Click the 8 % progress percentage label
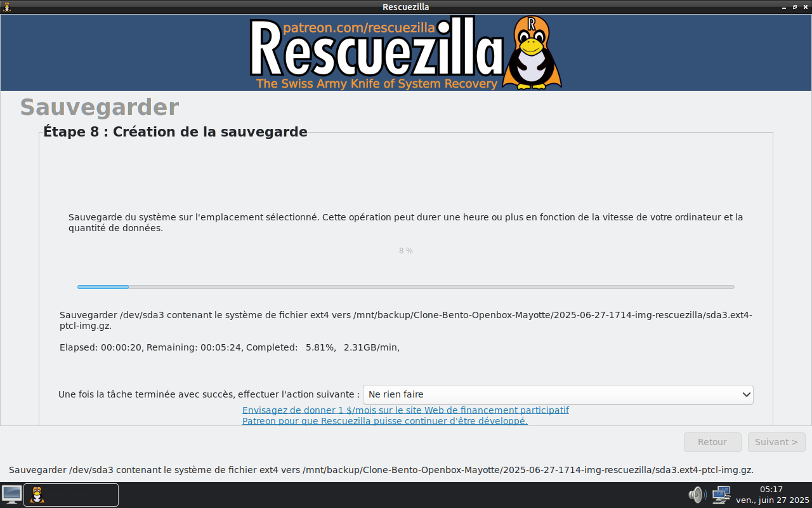Viewport: 812px width, 508px height. pos(406,251)
